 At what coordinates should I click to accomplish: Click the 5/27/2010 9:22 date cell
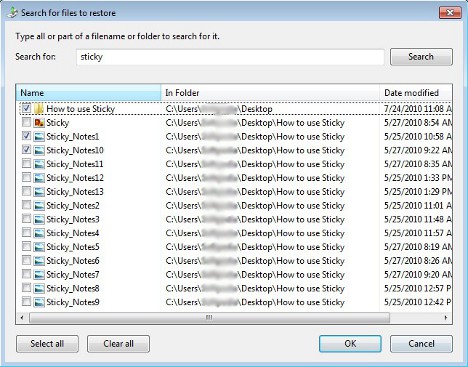[x=418, y=150]
